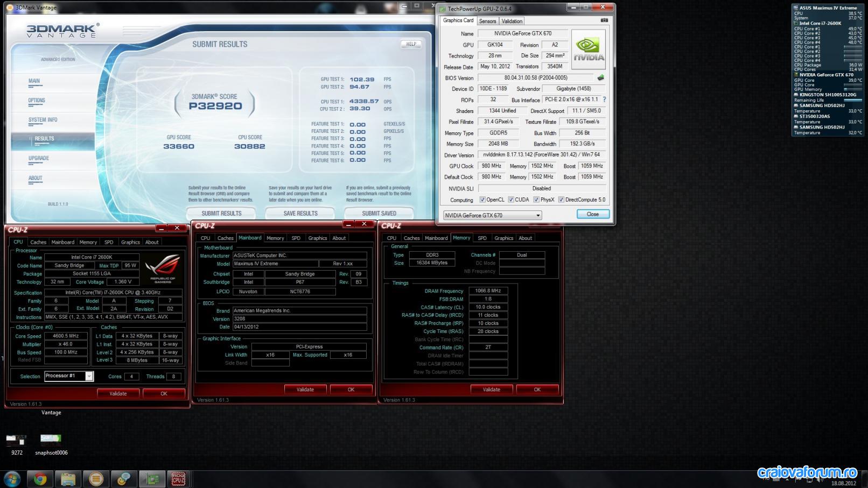This screenshot has height=488, width=868.
Task: Open Caches tab in the CPU-Z Mainboard window
Action: (x=225, y=238)
